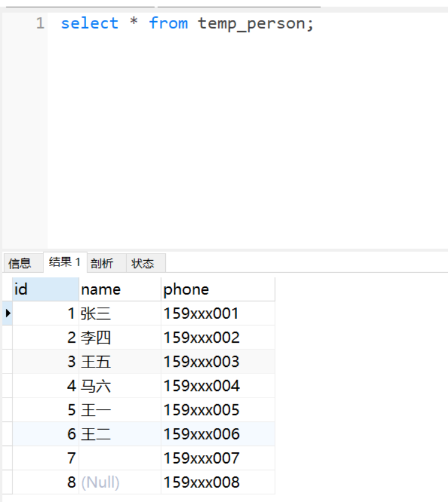Click phone cell 159xxx008
448x502 pixels.
(x=218, y=482)
